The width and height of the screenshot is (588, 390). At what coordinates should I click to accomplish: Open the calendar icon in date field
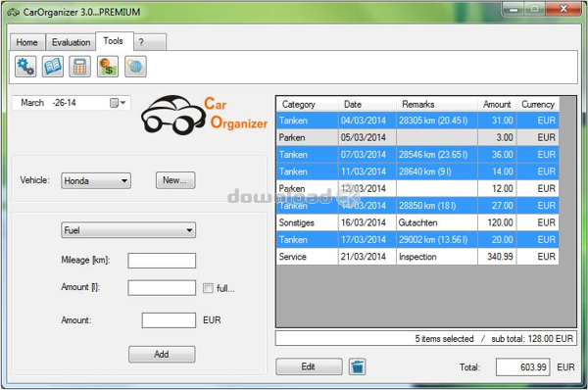(114, 103)
